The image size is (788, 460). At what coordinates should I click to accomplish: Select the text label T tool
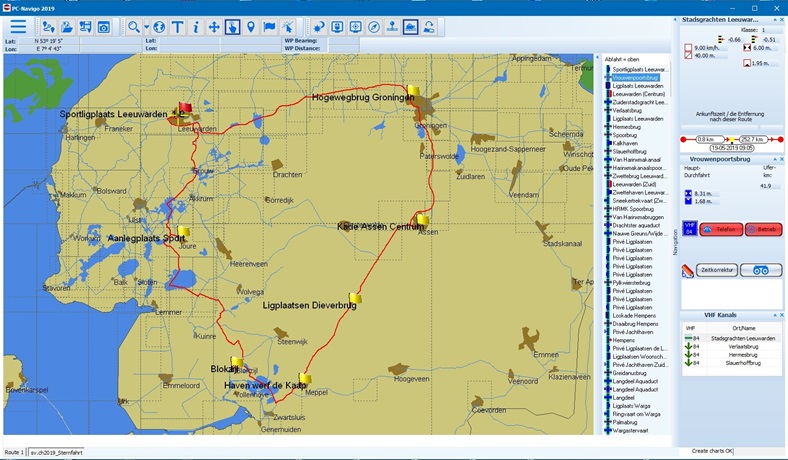[178, 27]
